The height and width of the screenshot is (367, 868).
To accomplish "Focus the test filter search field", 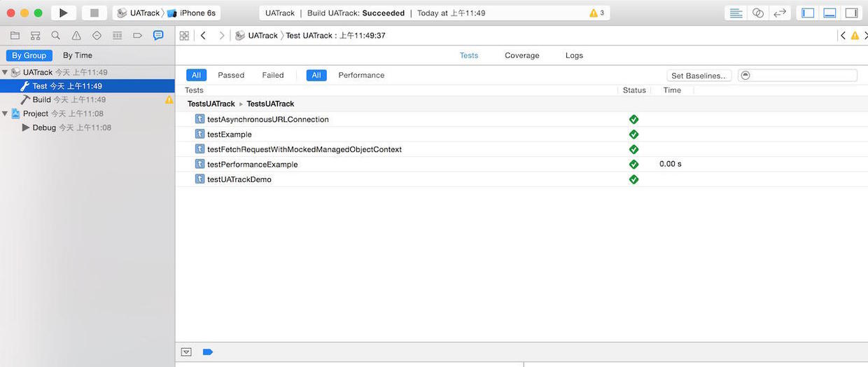I will tap(797, 76).
